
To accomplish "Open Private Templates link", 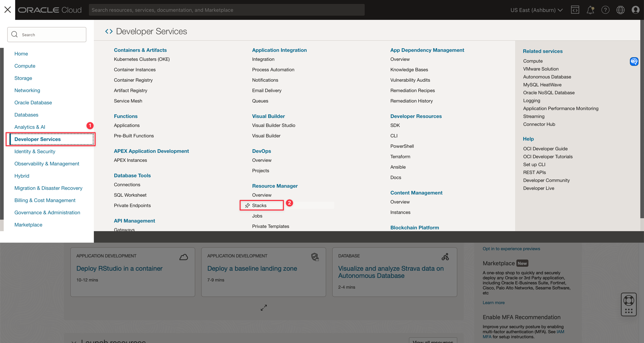I will [x=271, y=227].
